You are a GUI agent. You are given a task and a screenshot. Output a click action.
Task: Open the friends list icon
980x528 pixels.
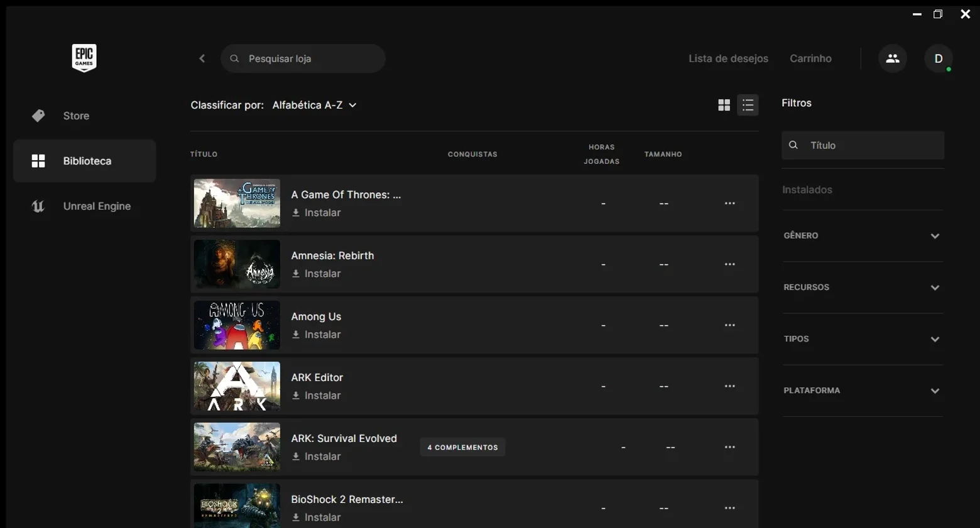[x=893, y=58]
